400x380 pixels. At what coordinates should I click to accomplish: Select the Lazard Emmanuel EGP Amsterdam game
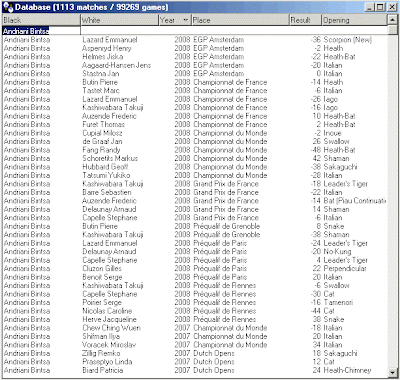pyautogui.click(x=195, y=40)
